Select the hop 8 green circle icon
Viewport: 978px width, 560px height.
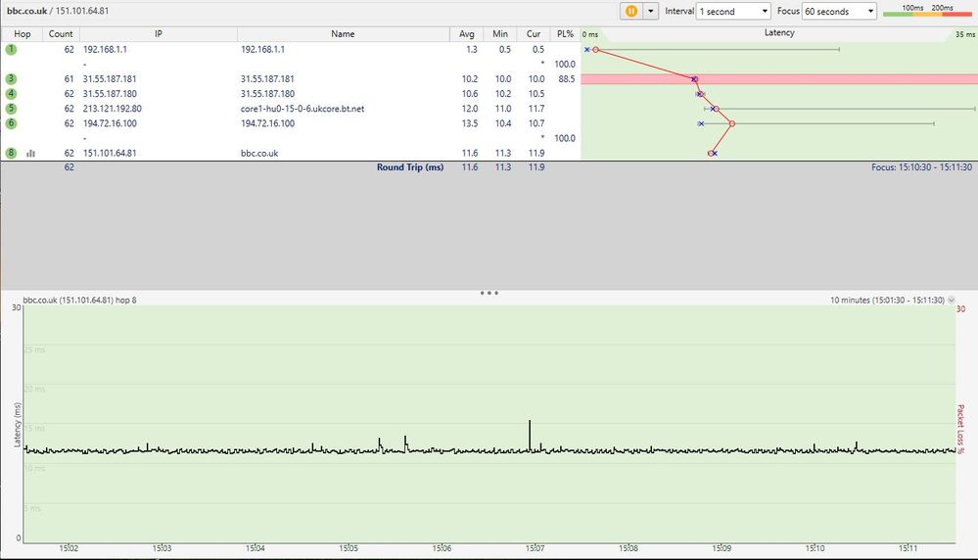tap(11, 153)
